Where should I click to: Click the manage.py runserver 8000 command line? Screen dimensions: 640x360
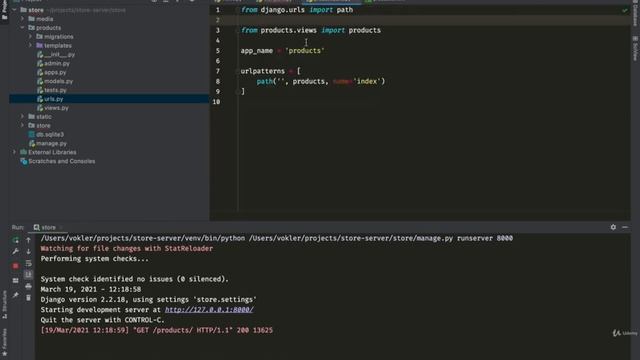[x=277, y=238]
